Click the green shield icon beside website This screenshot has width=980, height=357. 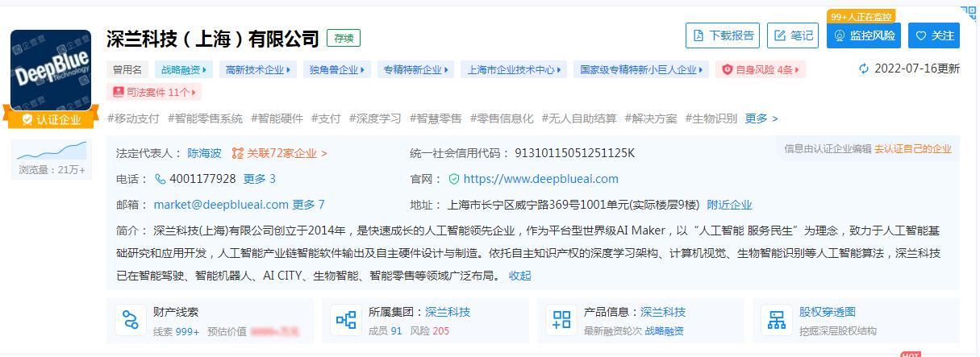454,179
